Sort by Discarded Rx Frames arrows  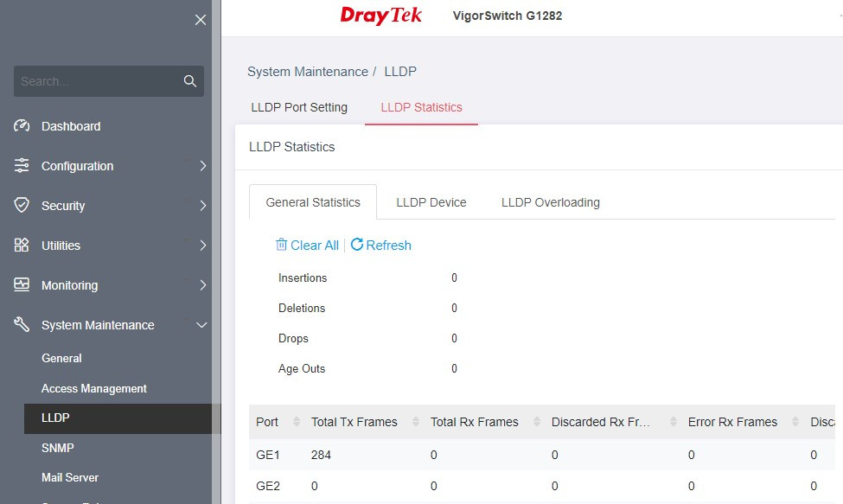click(674, 422)
